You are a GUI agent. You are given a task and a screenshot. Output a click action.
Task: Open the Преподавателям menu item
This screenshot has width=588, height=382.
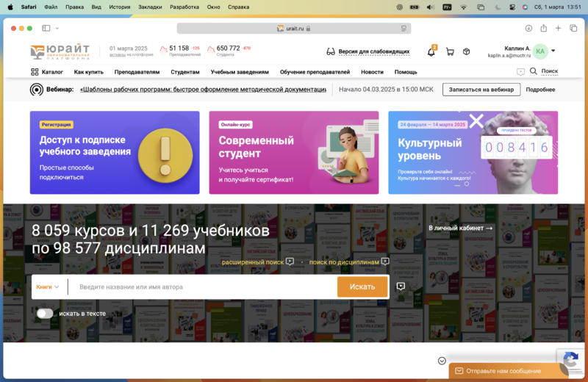click(x=137, y=72)
